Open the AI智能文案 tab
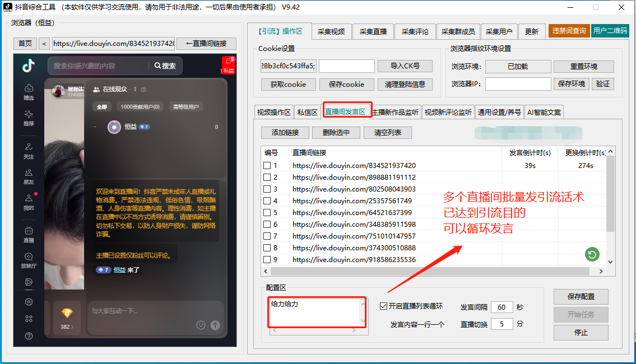636x364 pixels. tap(544, 111)
